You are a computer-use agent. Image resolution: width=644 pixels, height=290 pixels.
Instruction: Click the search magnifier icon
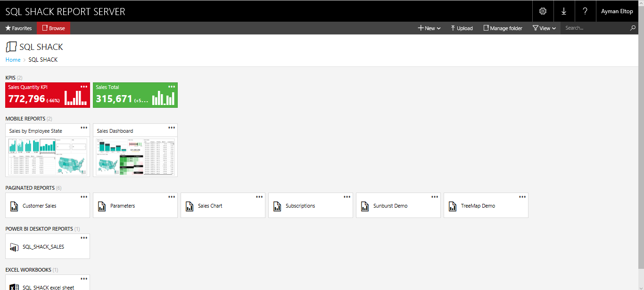point(633,28)
